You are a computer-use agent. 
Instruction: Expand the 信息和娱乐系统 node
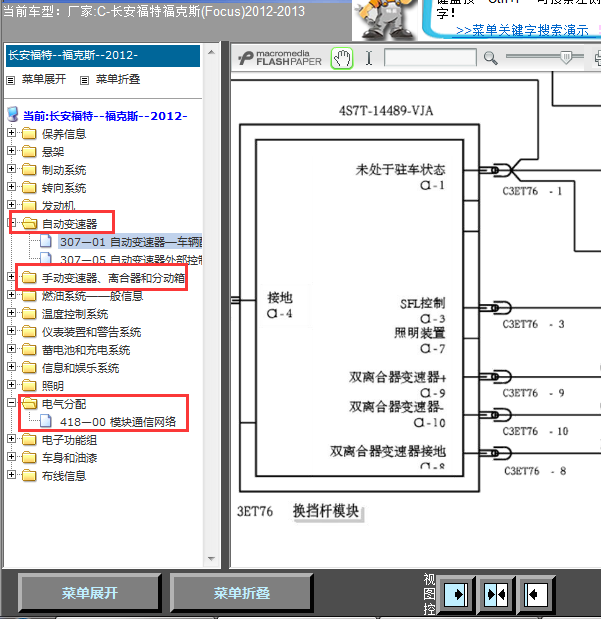[11, 367]
